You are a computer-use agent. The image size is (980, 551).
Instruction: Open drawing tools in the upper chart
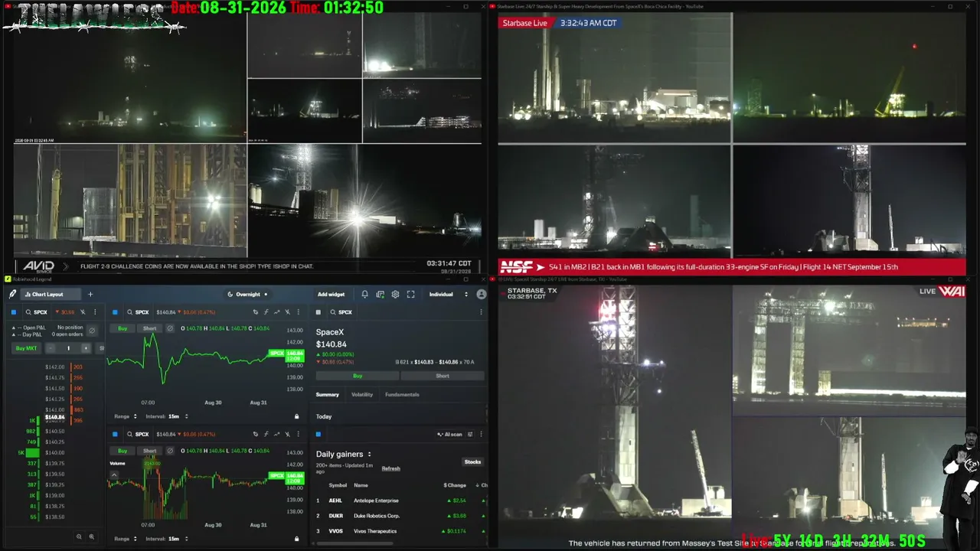(256, 312)
